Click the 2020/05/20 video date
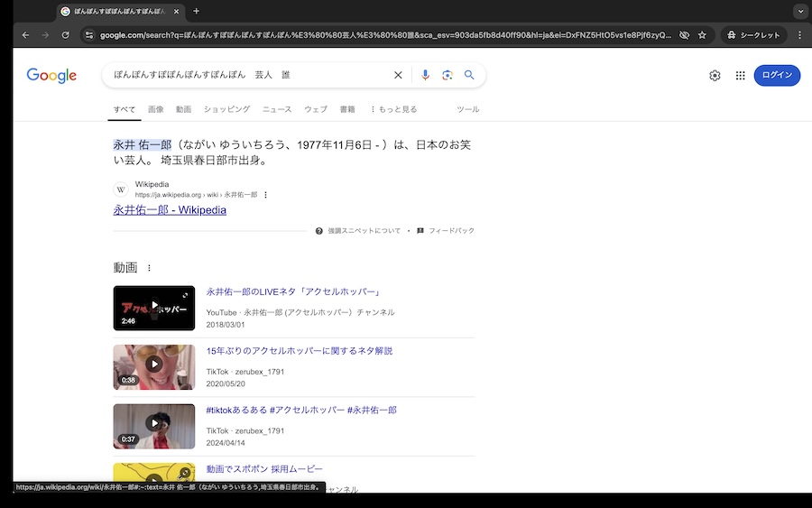The image size is (812, 508). click(x=226, y=383)
